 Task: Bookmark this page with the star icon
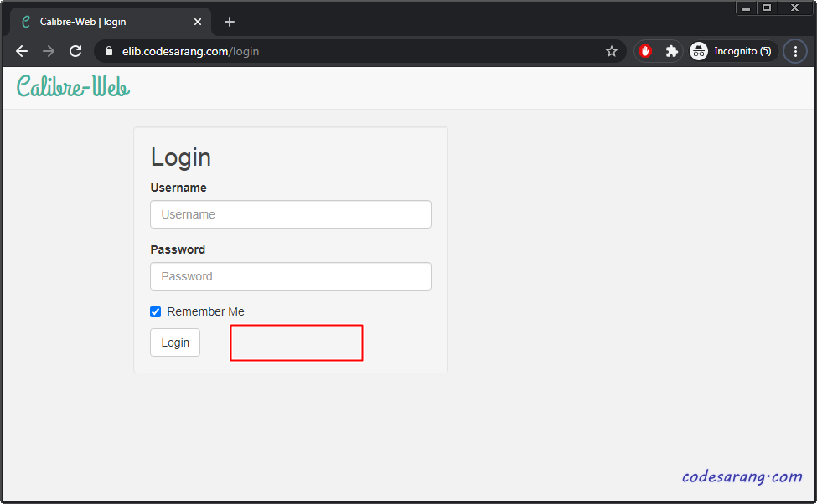coord(611,51)
